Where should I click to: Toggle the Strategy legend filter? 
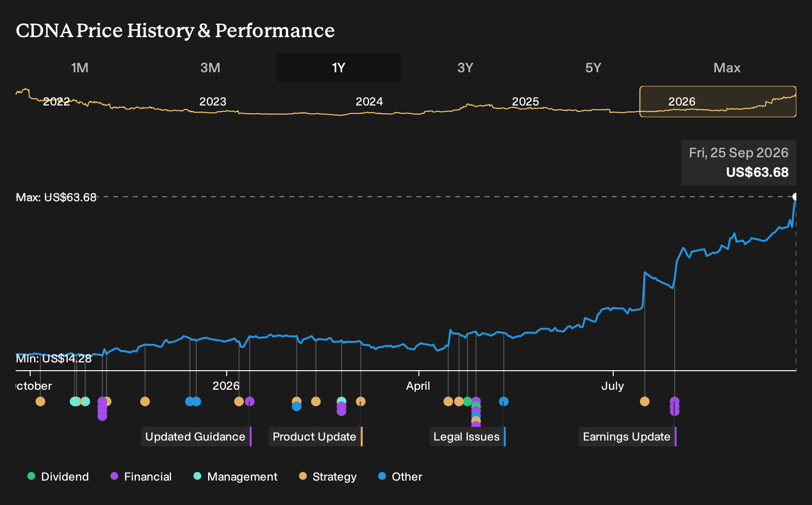coord(328,477)
